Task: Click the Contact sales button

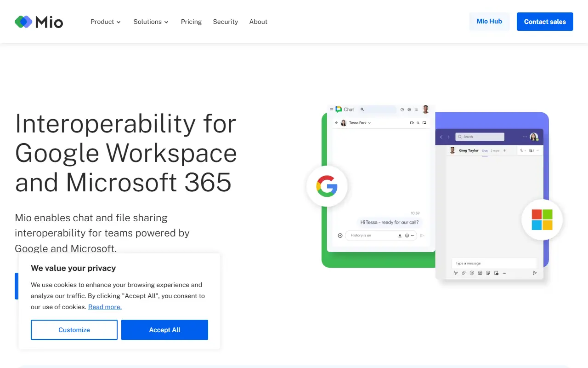Action: [545, 22]
